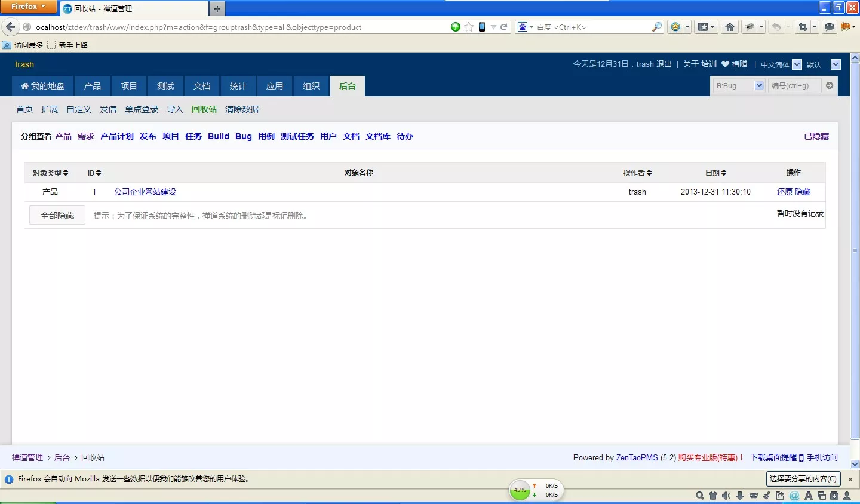Click the letter A font icon in status bar
Screen dimensions: 860x504
809,496
